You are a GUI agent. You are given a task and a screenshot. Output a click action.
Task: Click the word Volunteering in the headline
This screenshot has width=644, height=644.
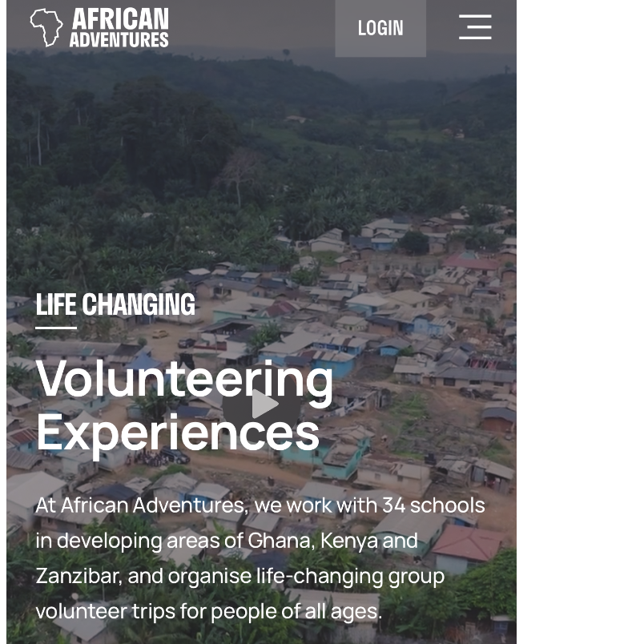pyautogui.click(x=184, y=378)
